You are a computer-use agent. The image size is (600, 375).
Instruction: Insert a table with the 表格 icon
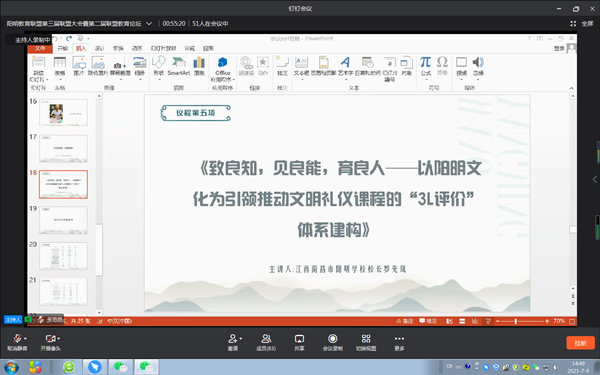click(60, 62)
